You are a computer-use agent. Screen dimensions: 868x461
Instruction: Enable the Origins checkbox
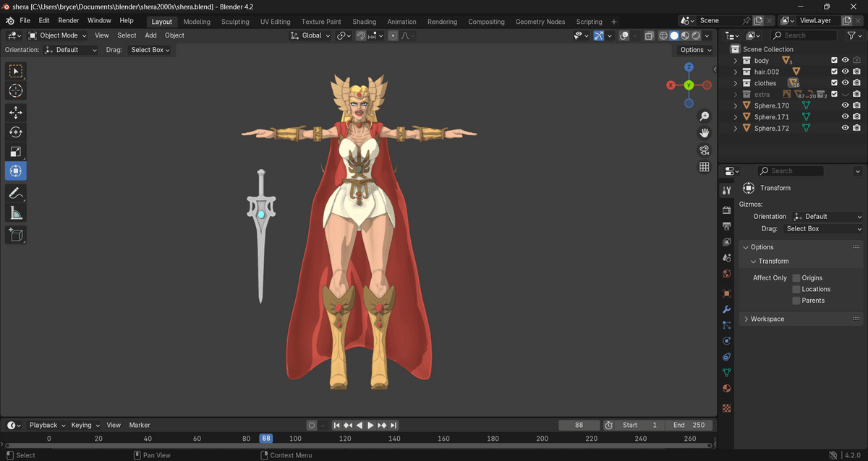pyautogui.click(x=796, y=278)
